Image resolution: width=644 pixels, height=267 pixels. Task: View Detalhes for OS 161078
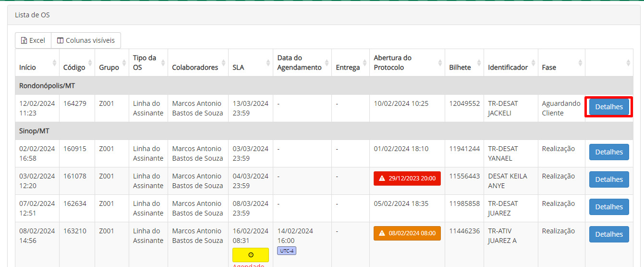pyautogui.click(x=608, y=179)
